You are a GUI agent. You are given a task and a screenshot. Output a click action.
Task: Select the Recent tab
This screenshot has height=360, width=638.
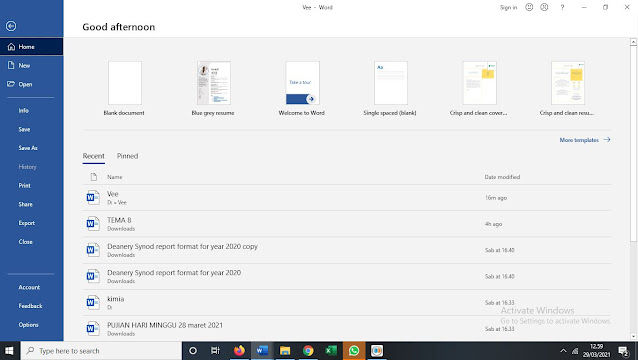[94, 156]
